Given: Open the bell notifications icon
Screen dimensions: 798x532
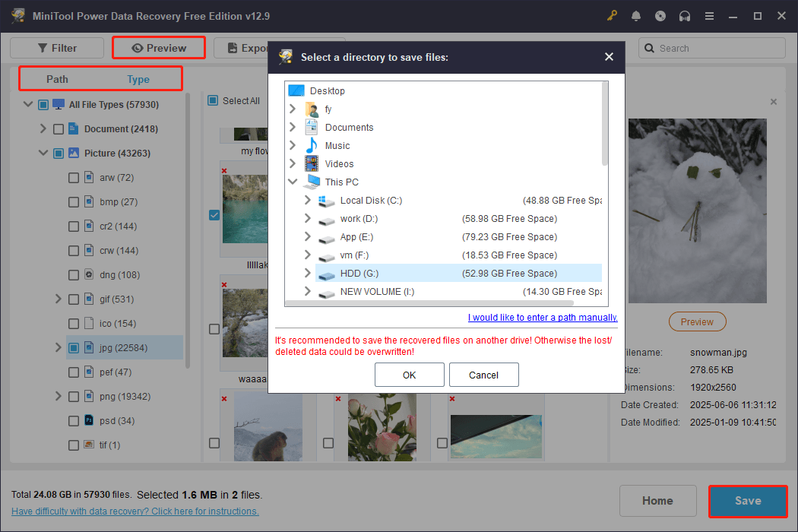Looking at the screenshot, I should 635,16.
